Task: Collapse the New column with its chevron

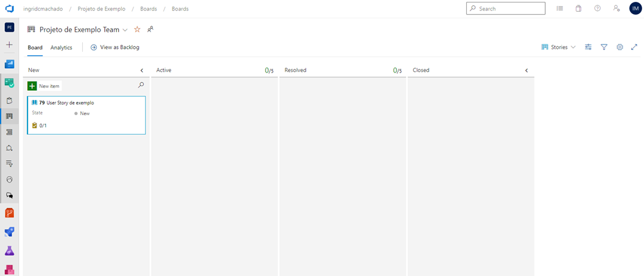Action: point(142,71)
